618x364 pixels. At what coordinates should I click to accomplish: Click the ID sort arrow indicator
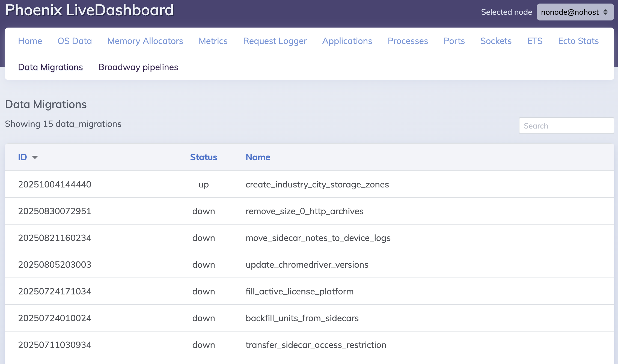(x=35, y=158)
